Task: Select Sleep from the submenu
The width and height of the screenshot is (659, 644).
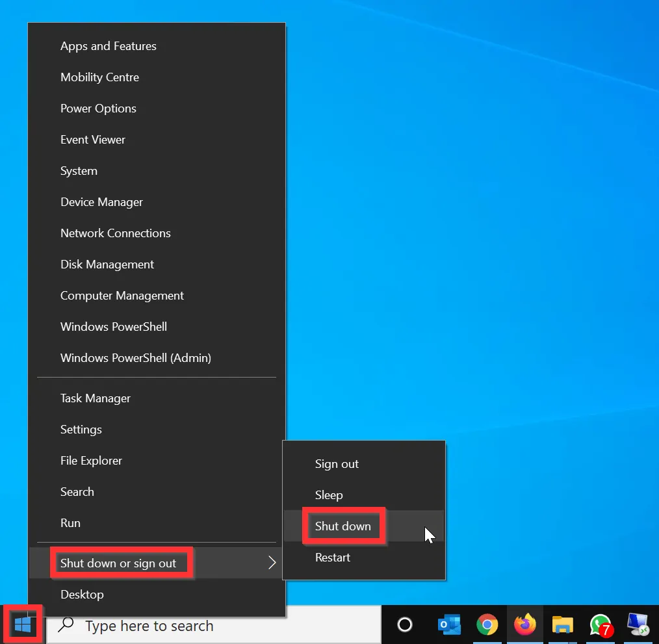Action: tap(329, 495)
